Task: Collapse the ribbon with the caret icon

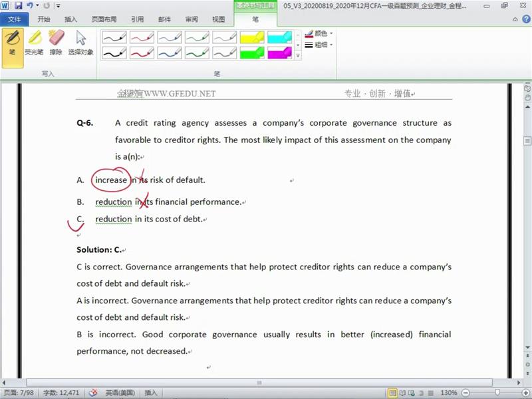Action: click(x=515, y=20)
